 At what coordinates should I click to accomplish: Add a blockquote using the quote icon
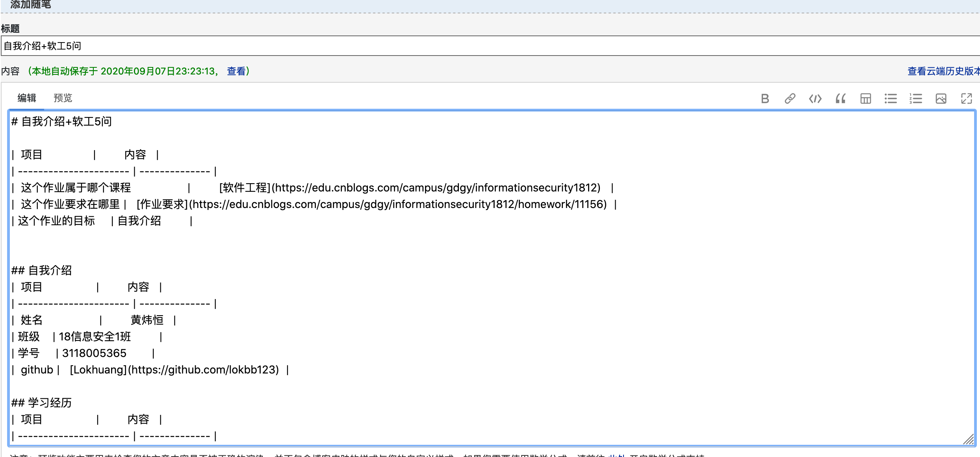click(x=840, y=98)
